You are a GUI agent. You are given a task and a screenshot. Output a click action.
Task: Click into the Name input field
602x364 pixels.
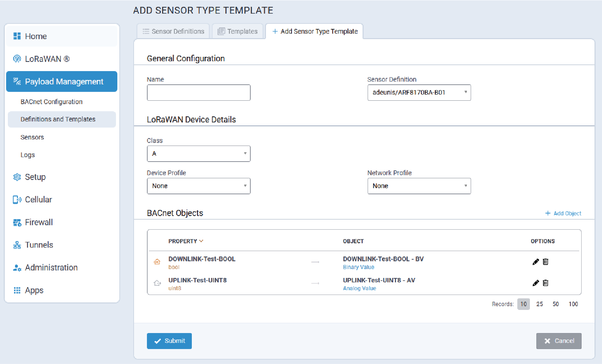tap(198, 93)
